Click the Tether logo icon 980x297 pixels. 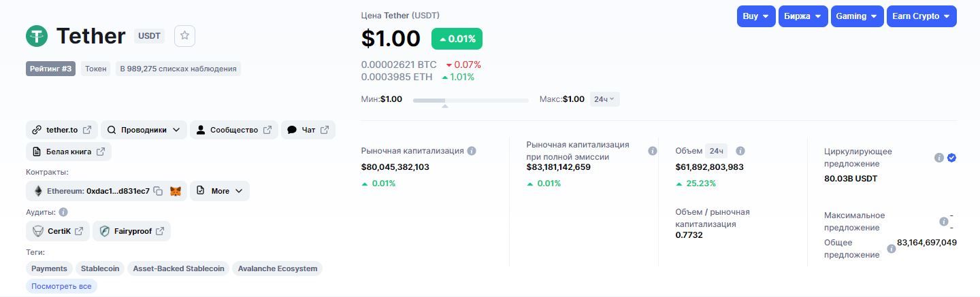37,36
